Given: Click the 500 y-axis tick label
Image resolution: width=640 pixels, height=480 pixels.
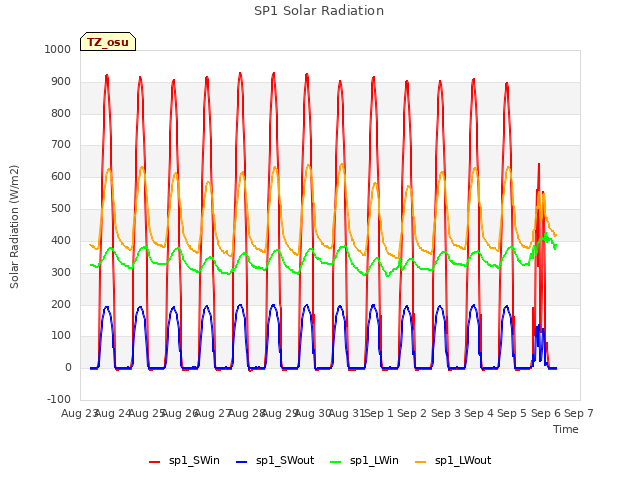Looking at the screenshot, I should 61,209.
